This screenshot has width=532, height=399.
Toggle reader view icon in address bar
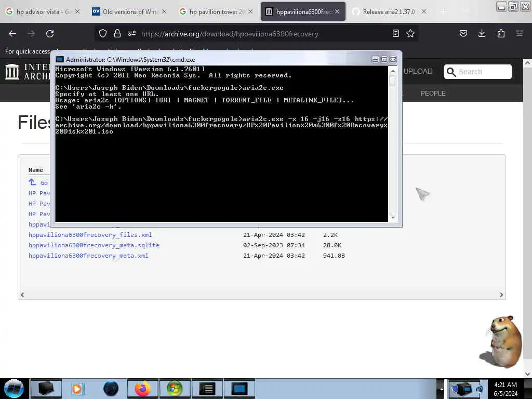395,33
